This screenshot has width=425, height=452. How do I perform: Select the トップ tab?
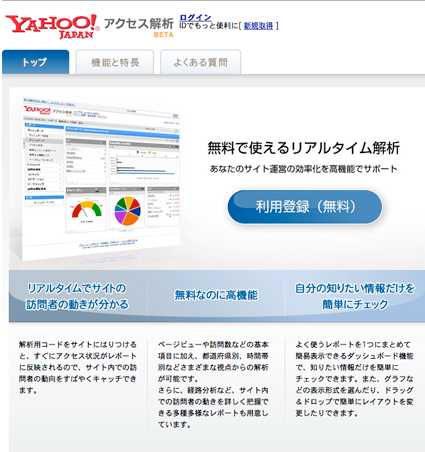35,62
